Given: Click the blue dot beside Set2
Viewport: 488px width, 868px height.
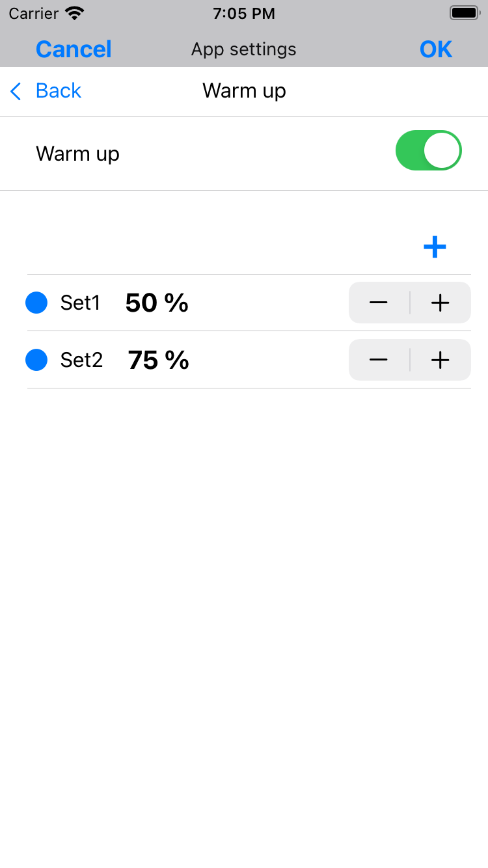Looking at the screenshot, I should click(36, 360).
